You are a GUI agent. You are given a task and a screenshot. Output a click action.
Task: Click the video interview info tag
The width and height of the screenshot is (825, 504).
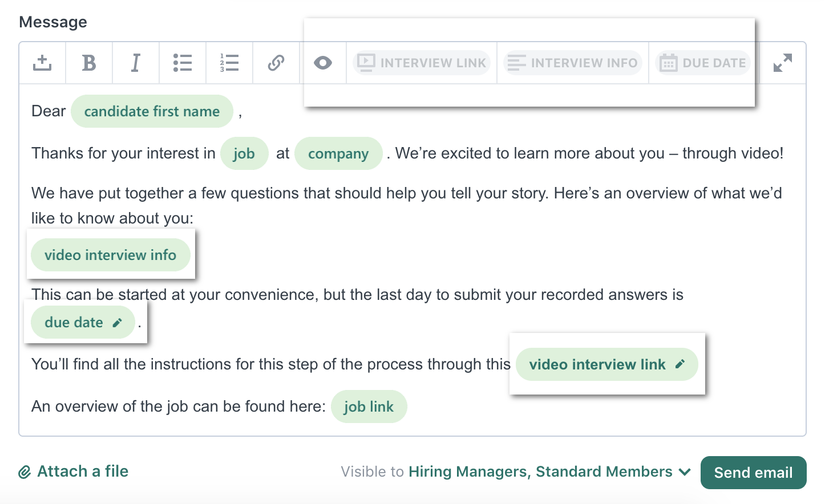[111, 255]
